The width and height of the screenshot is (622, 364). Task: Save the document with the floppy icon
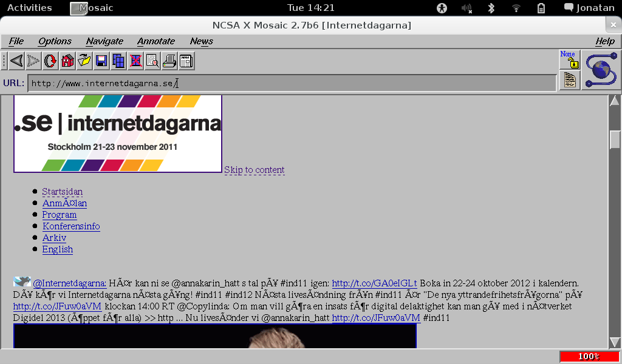tap(101, 61)
